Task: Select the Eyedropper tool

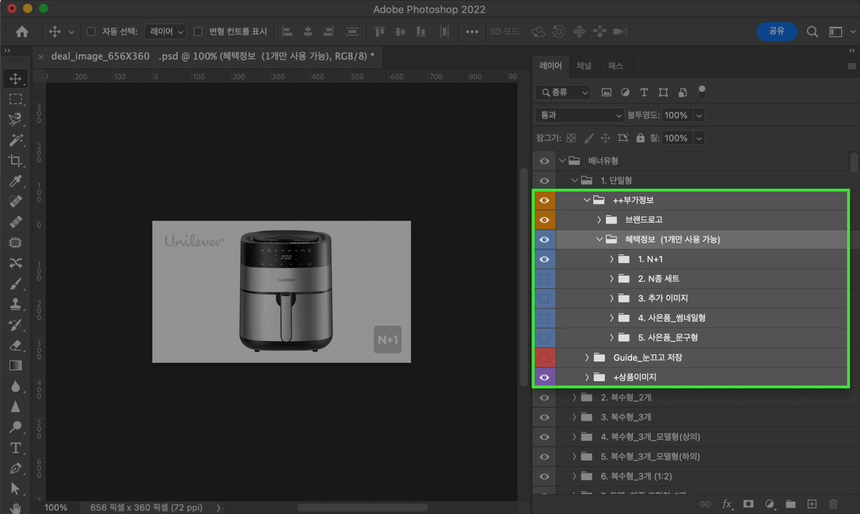Action: 15,181
